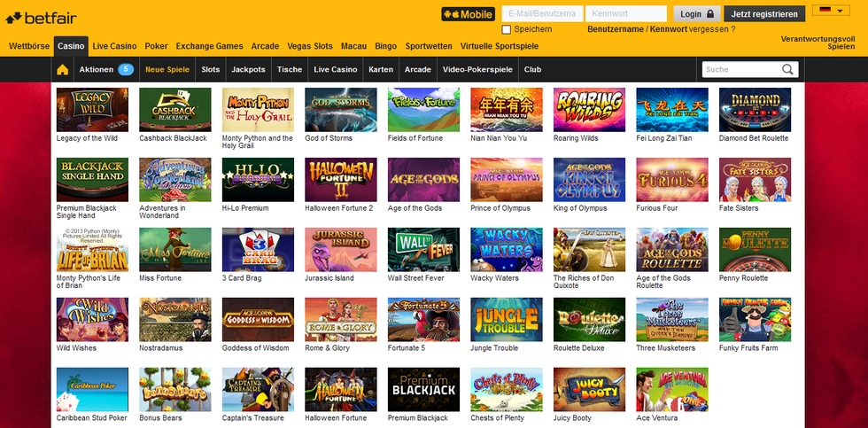Focus the E-Mail/Benutzername field

pos(542,14)
